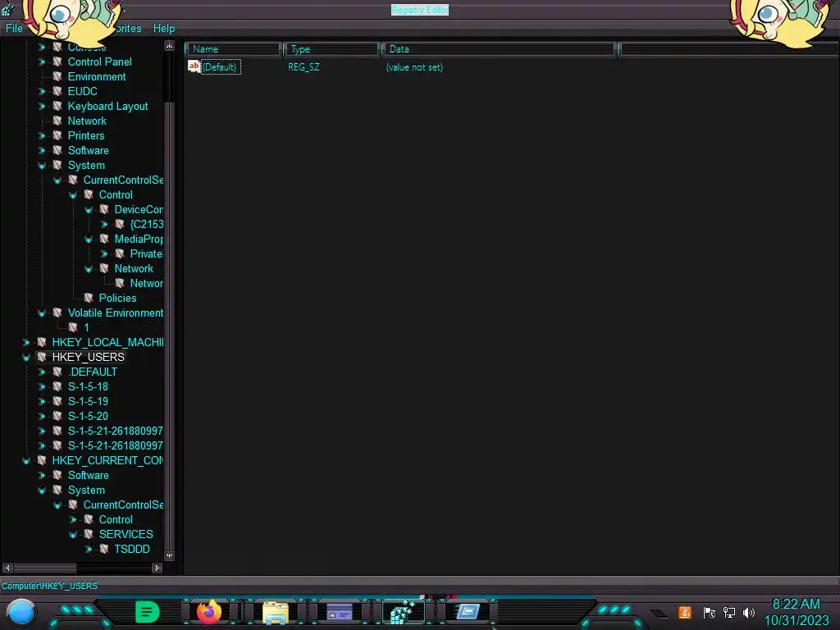
Task: Collapse the SERVICES key
Action: click(x=73, y=534)
